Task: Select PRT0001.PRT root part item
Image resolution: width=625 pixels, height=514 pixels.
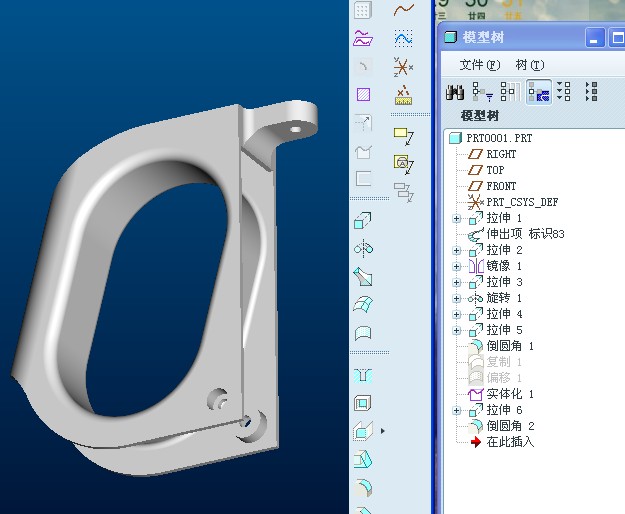Action: click(x=499, y=138)
